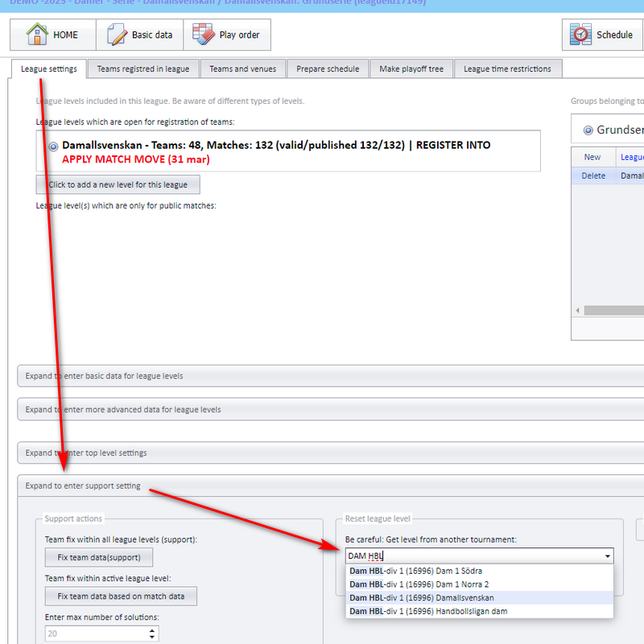Expand more advanced data for league levels
The height and width of the screenshot is (644, 644).
click(331, 410)
